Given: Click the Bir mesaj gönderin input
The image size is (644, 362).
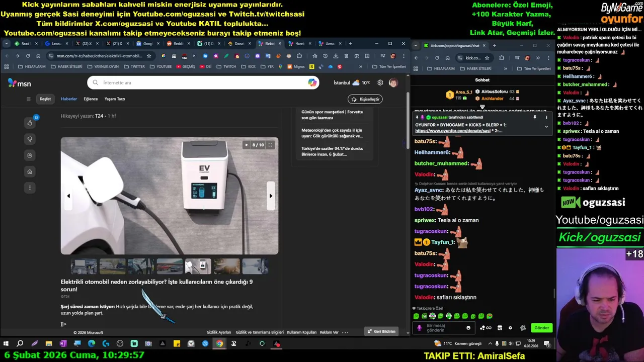Looking at the screenshot, I should coord(444,328).
